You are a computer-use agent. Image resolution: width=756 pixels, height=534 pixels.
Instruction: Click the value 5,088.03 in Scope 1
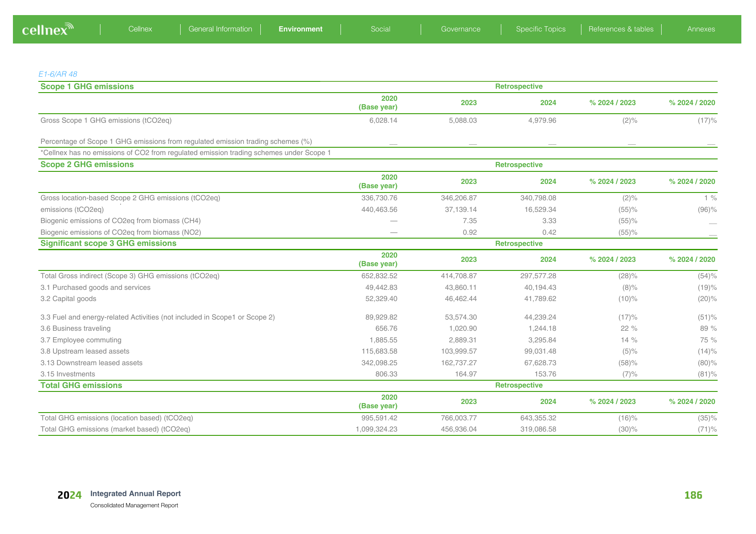tap(463, 121)
